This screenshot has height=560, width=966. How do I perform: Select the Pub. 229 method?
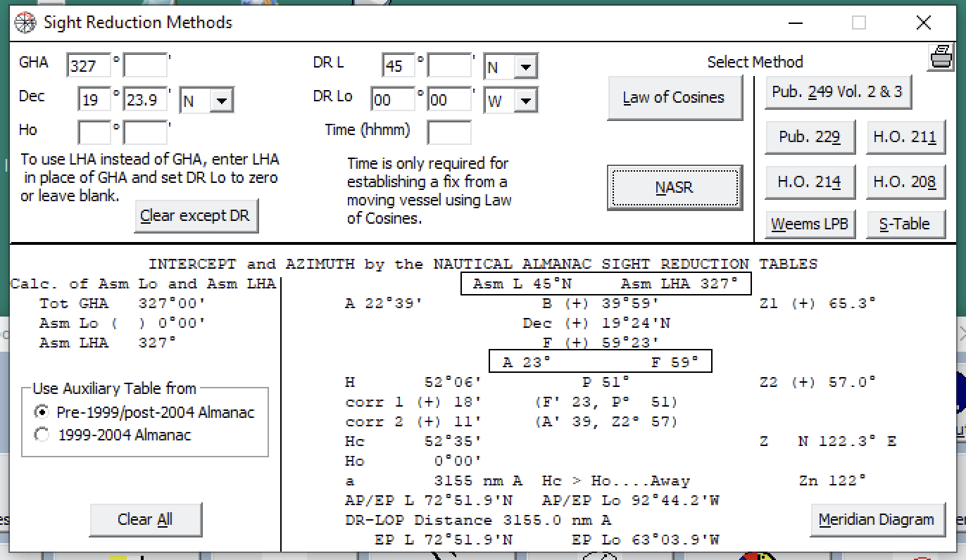[810, 136]
